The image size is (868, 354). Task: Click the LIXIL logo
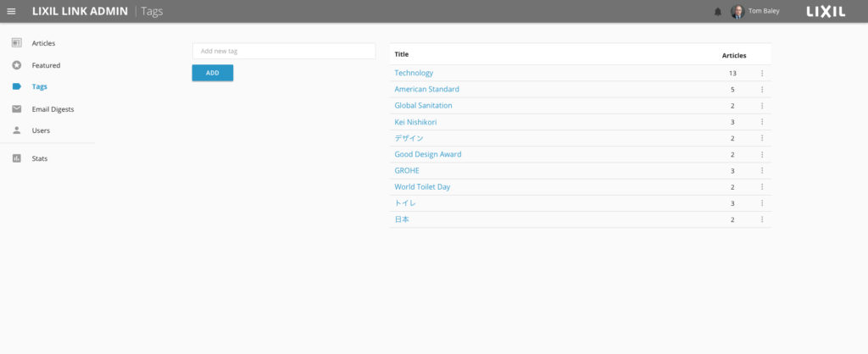(x=826, y=12)
